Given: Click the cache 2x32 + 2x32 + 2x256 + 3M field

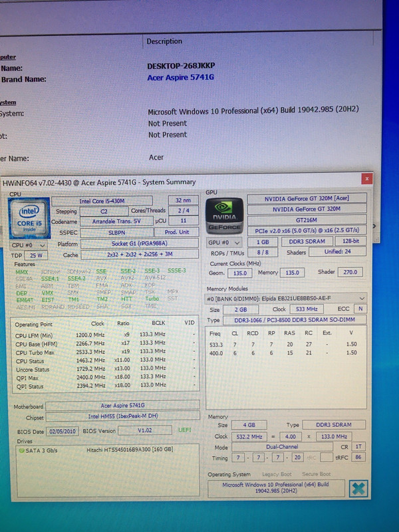Looking at the screenshot, I should click(140, 254).
